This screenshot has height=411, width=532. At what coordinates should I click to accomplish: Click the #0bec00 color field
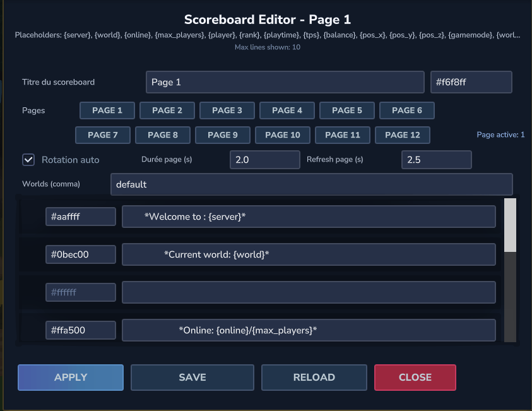[x=81, y=254]
